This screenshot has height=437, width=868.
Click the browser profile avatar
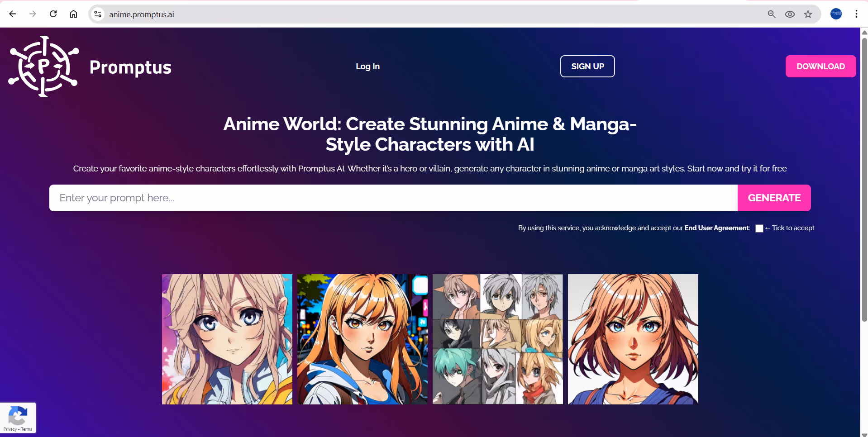click(x=836, y=14)
